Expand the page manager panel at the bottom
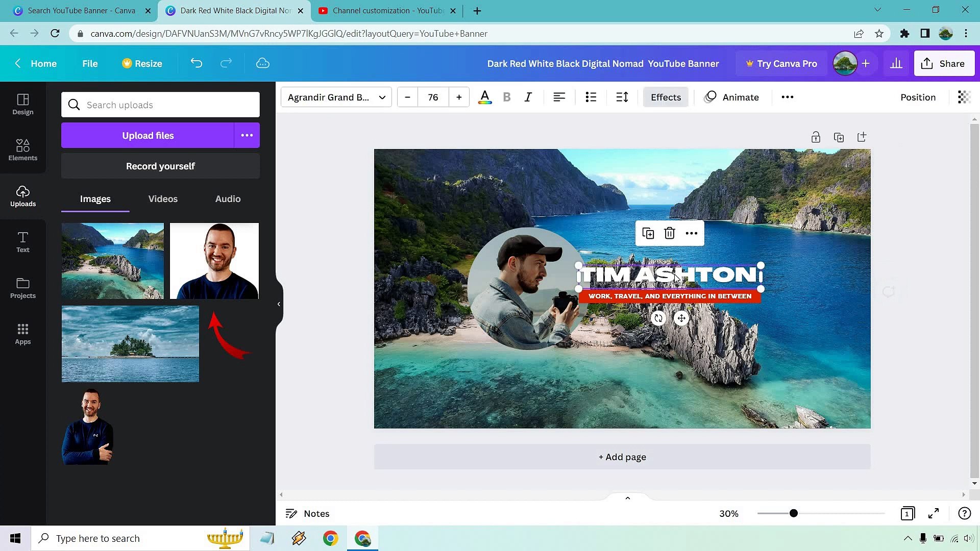The width and height of the screenshot is (980, 551). (627, 497)
